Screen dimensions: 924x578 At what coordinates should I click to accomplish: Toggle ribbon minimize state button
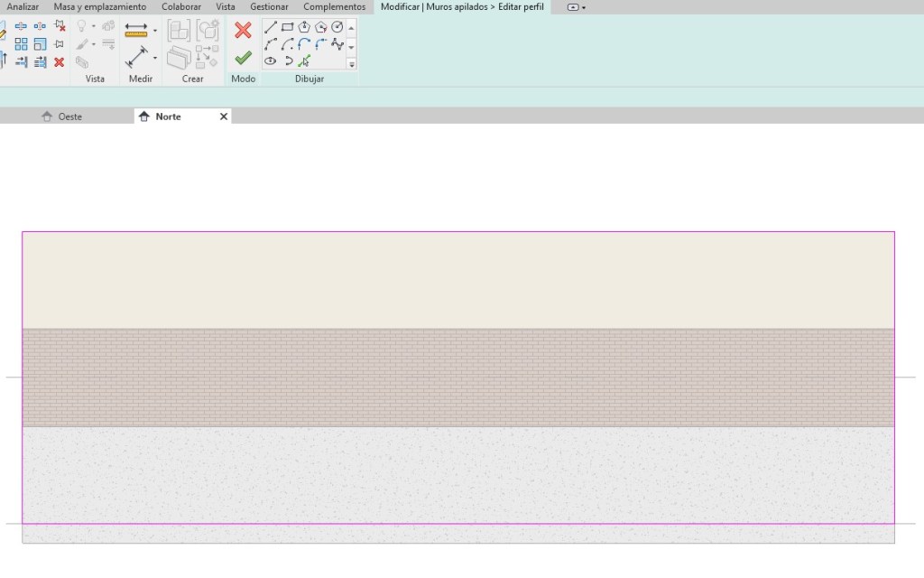pos(576,7)
